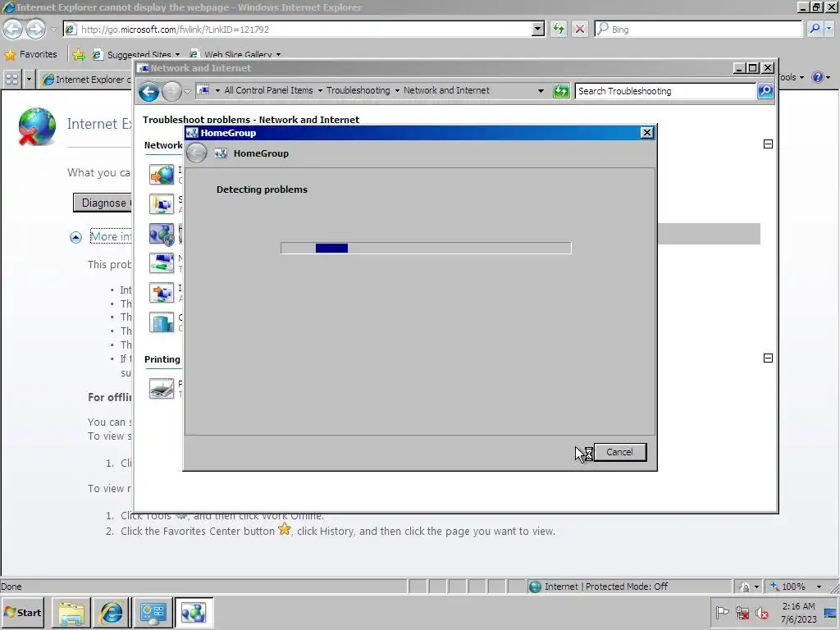Screen dimensions: 840x630
Task: Collapse More information arrow on error page
Action: [75, 237]
